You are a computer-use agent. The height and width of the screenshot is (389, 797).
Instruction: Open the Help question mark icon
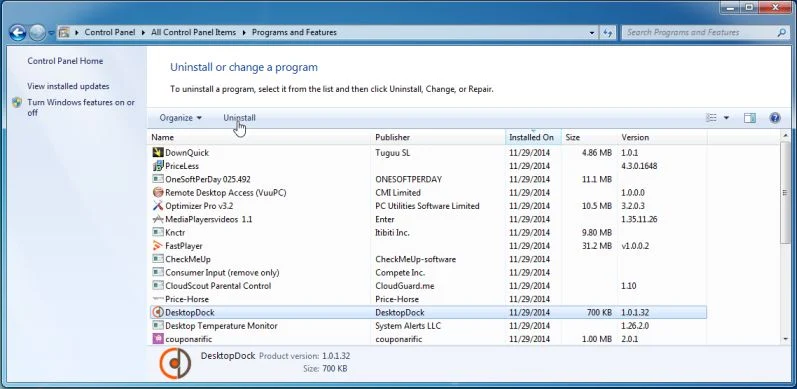[x=775, y=118]
